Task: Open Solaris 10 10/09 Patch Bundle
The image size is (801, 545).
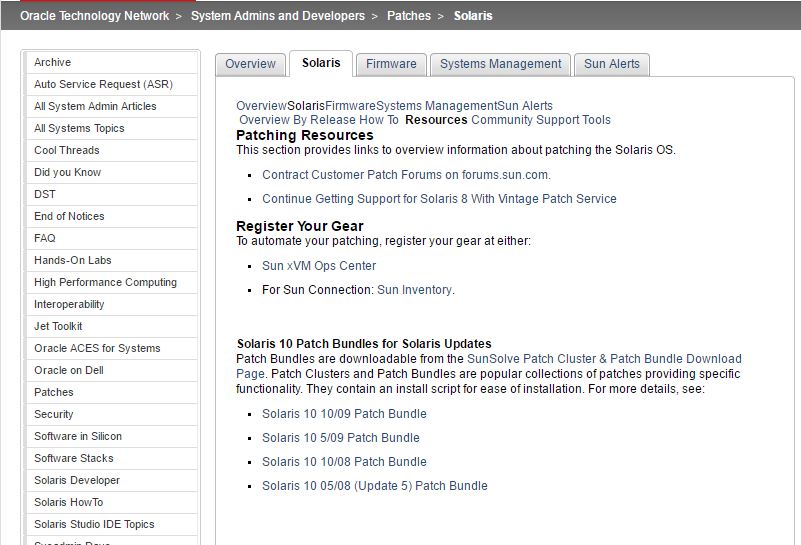Action: point(344,414)
